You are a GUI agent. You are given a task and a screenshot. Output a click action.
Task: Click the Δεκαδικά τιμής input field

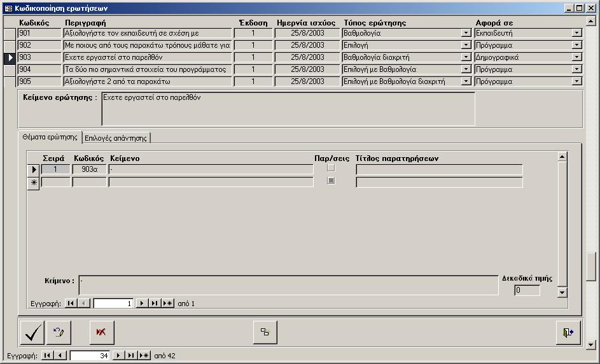(527, 290)
